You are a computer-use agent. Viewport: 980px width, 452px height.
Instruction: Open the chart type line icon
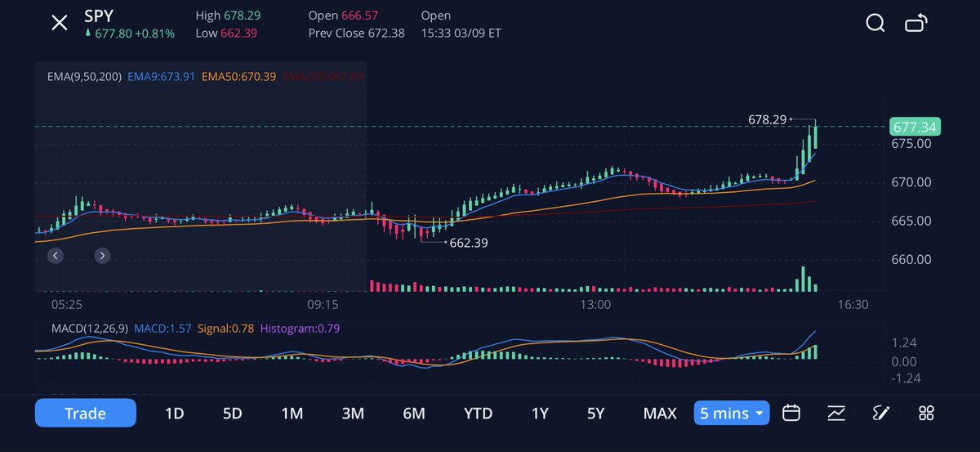[x=835, y=413]
